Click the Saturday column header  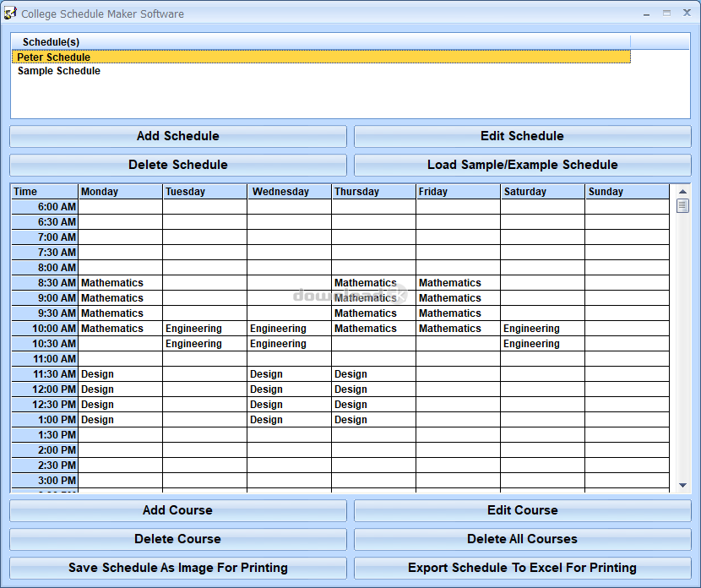coord(543,192)
